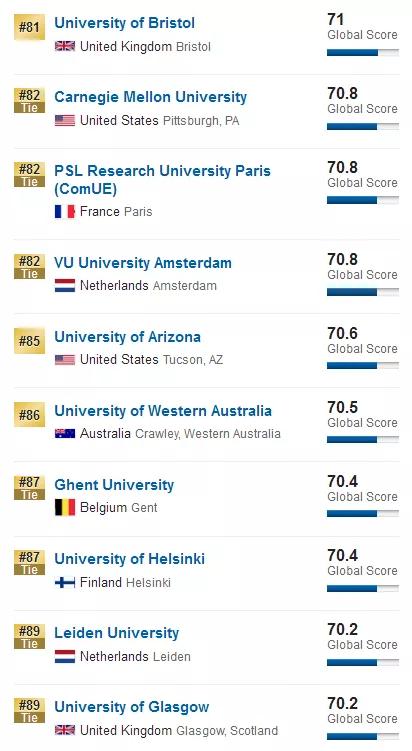
Task: Click the Netherlands flag next to Leiden
Action: point(65,656)
